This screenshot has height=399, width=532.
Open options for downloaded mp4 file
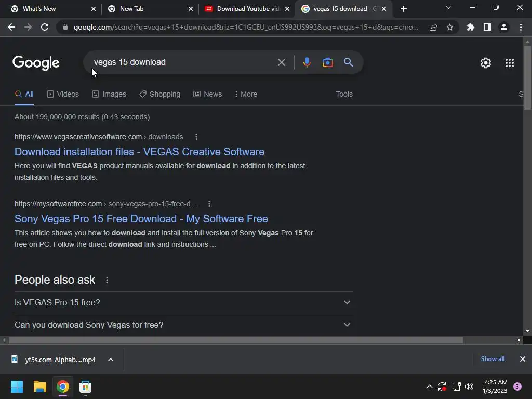point(111,360)
